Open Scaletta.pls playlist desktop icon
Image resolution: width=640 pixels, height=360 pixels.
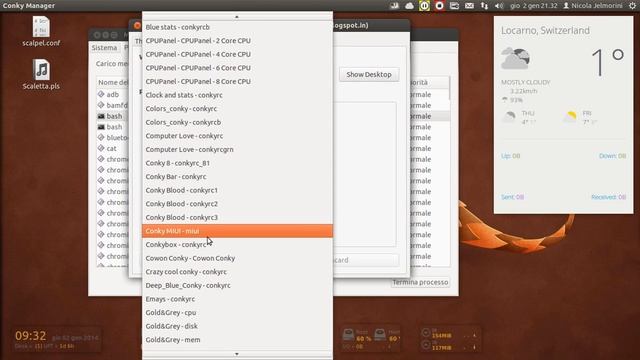(x=41, y=75)
